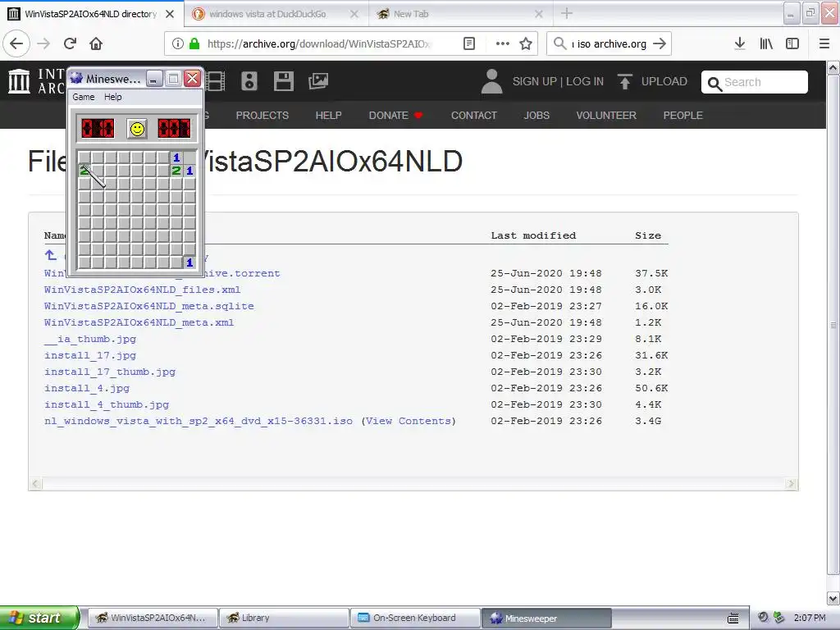Switch to the WinVistaSP2AIOx64N... taskbar button

pyautogui.click(x=153, y=619)
